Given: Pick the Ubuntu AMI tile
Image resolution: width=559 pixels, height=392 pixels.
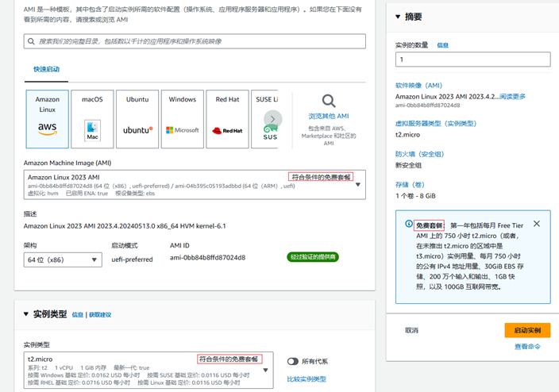Looking at the screenshot, I should pyautogui.click(x=137, y=119).
